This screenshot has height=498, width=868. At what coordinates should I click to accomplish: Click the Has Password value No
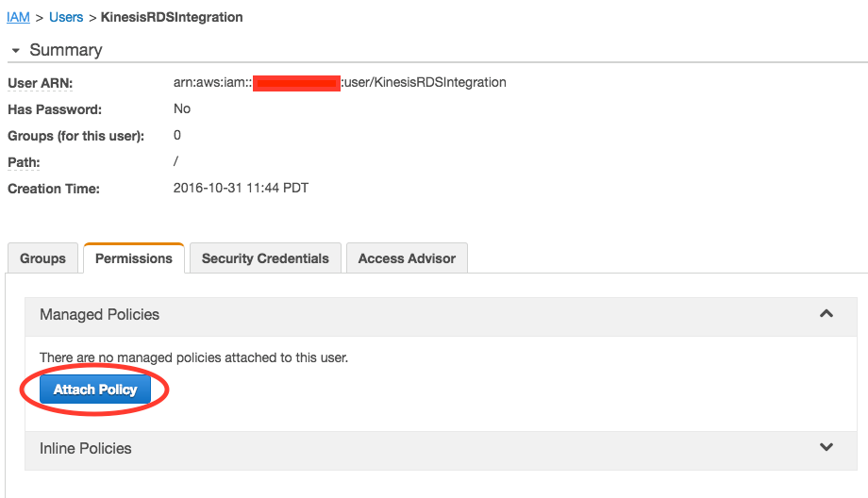pos(182,108)
